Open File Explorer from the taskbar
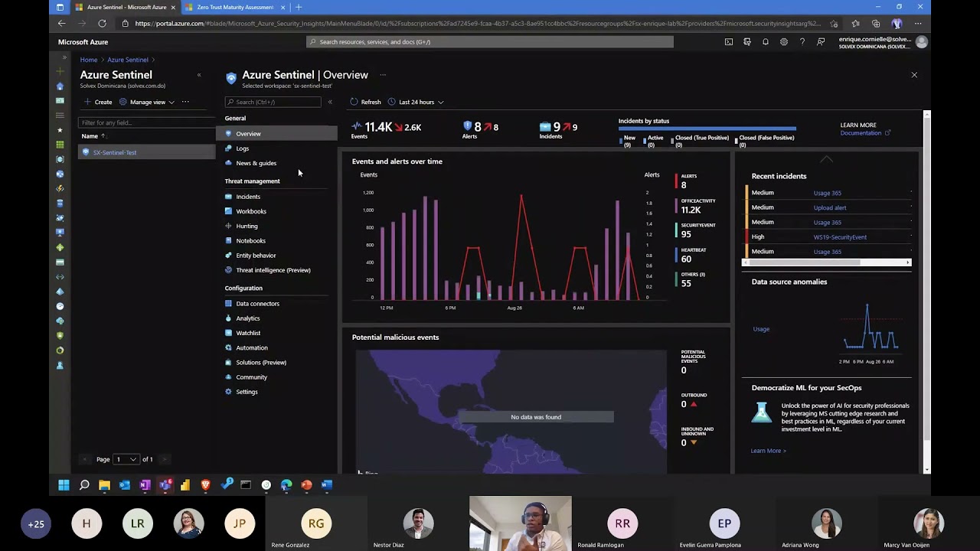The width and height of the screenshot is (980, 551). tap(104, 484)
